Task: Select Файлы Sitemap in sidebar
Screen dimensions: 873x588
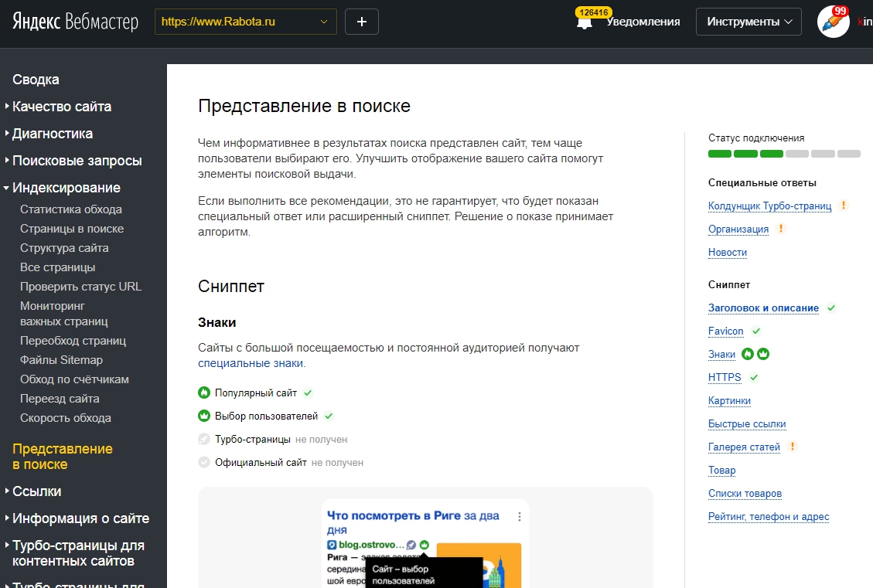Action: pos(61,360)
